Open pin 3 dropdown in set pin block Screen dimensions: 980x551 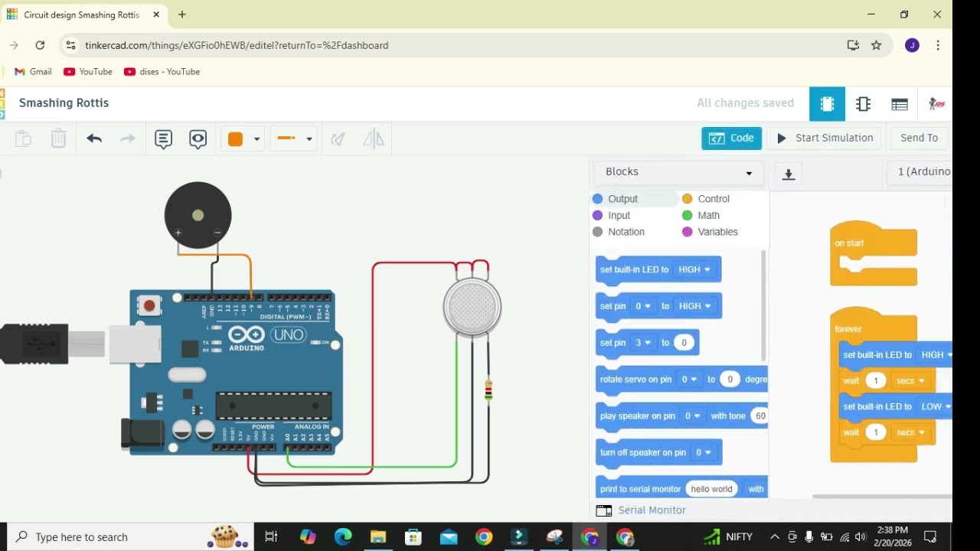coord(643,343)
